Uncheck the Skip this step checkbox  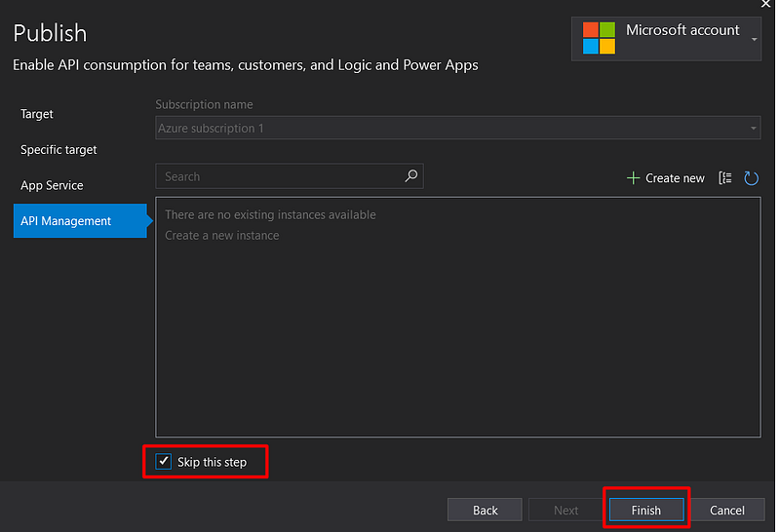[163, 462]
